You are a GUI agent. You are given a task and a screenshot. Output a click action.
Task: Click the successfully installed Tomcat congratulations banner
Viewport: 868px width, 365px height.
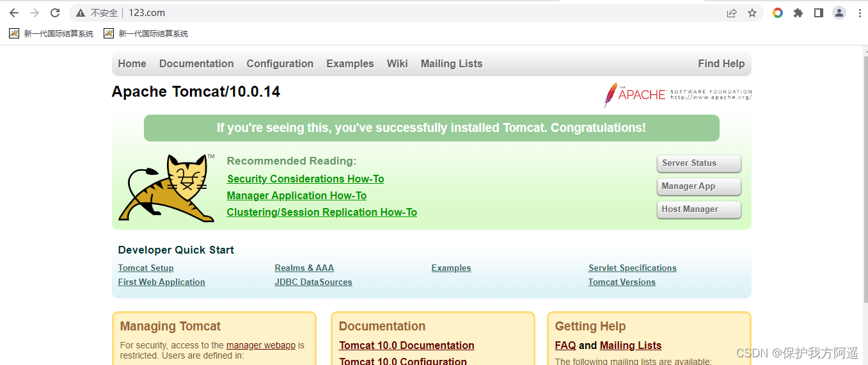tap(431, 128)
